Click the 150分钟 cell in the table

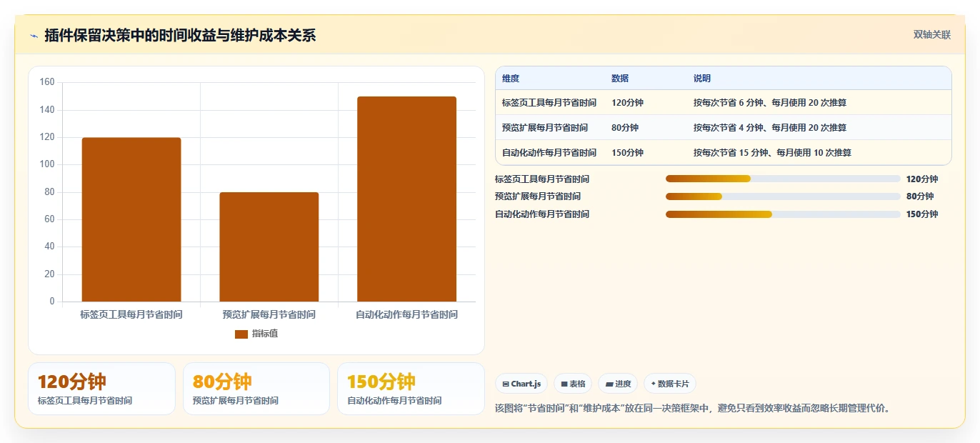pos(627,153)
